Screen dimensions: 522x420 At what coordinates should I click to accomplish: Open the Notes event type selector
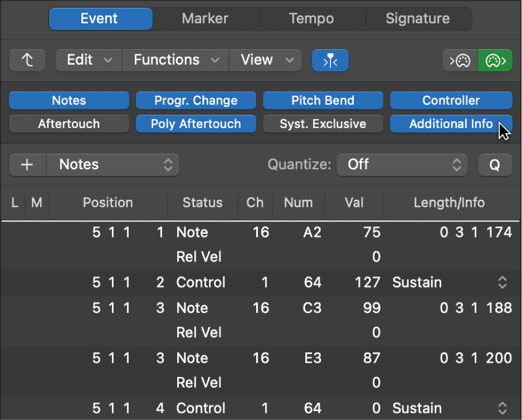click(x=113, y=165)
